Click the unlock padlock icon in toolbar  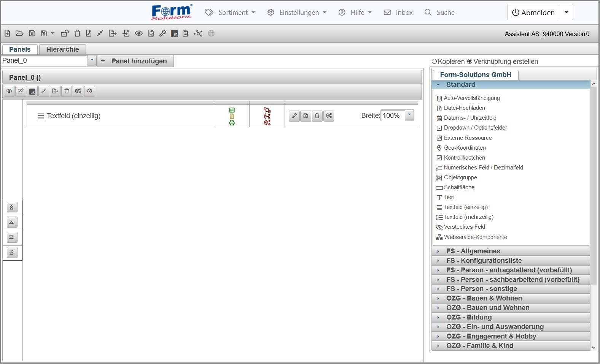click(65, 33)
